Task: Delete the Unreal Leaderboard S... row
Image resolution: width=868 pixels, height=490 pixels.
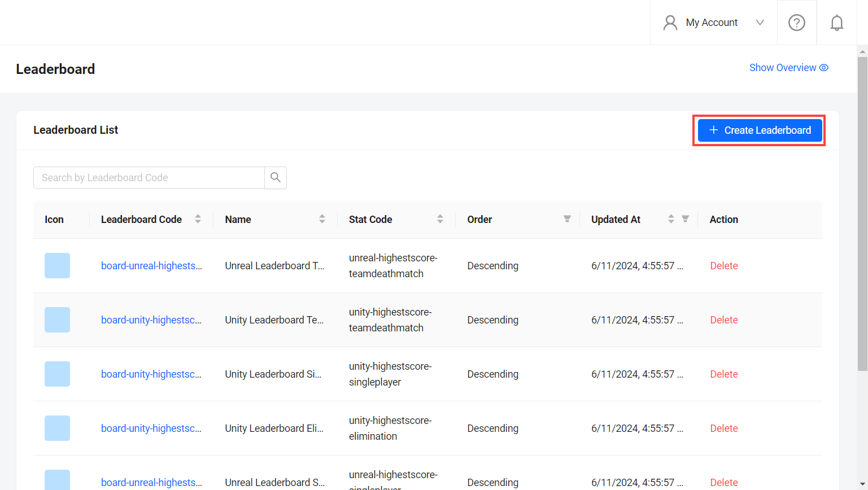Action: pos(724,483)
